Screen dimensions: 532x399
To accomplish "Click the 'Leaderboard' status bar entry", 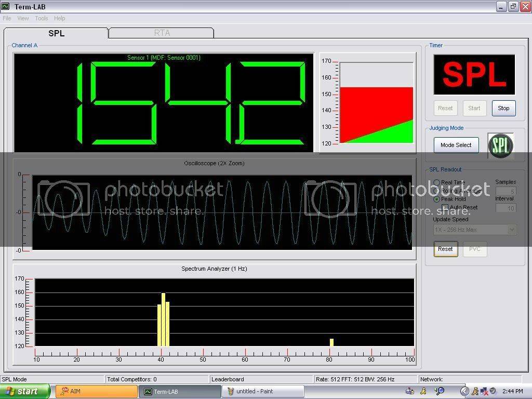I will click(x=228, y=379).
